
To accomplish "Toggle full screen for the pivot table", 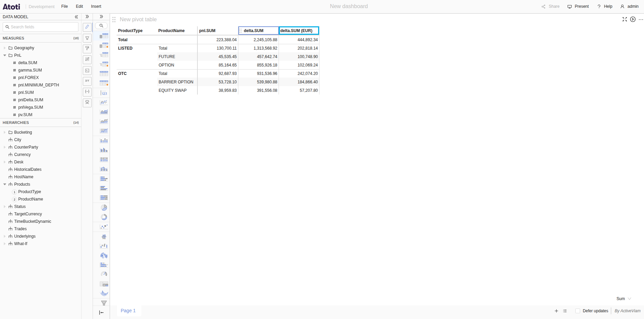I will 625,19.
